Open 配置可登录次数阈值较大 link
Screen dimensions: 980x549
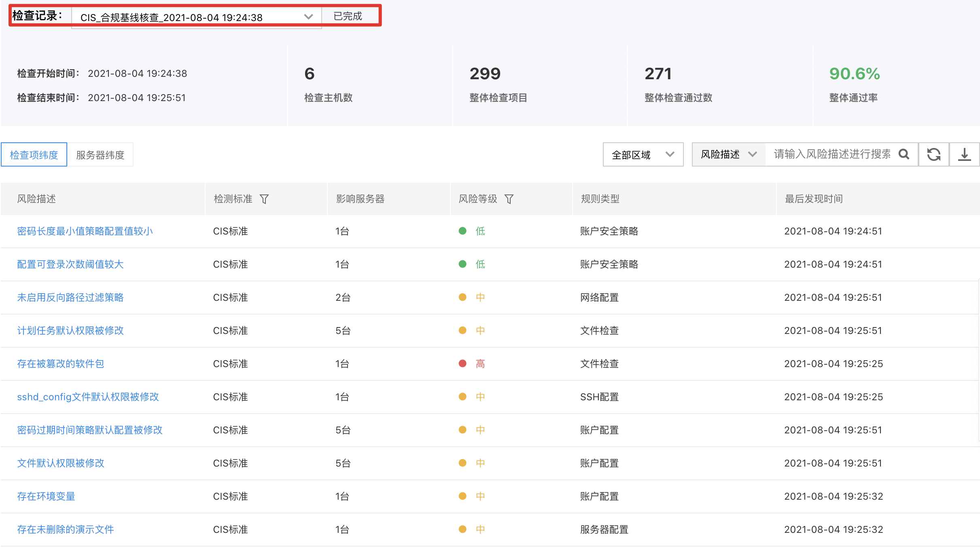[70, 264]
